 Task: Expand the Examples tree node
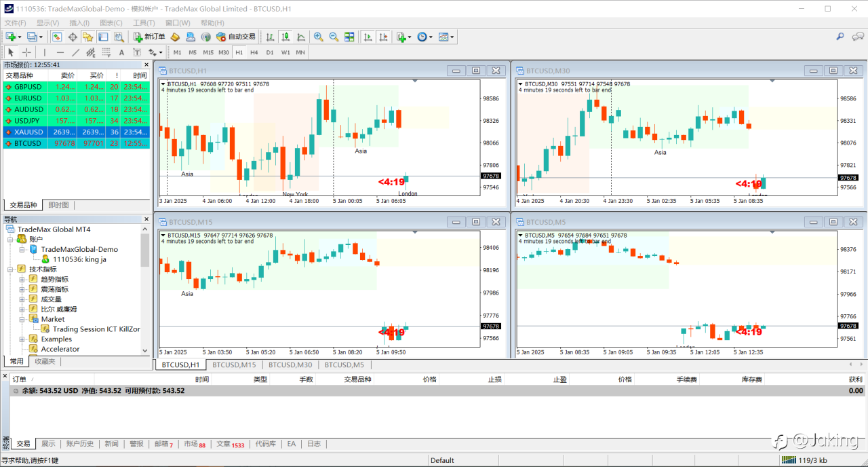click(22, 339)
